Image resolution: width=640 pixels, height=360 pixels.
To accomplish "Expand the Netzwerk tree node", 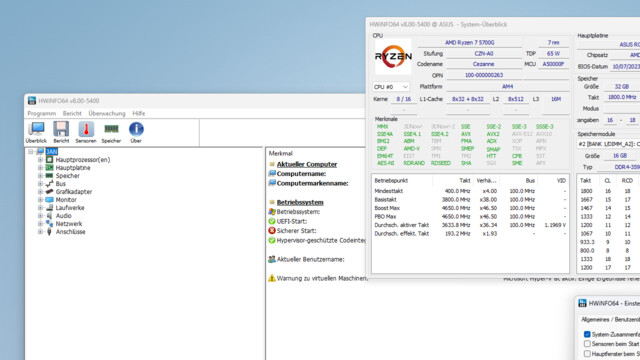I will (40, 224).
